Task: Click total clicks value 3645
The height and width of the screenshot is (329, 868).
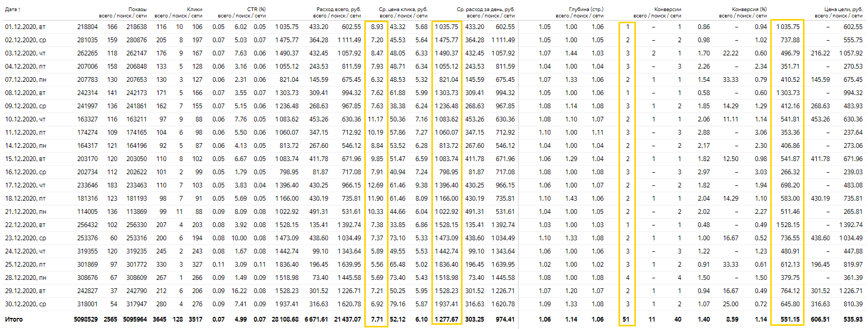Action: pos(159,319)
